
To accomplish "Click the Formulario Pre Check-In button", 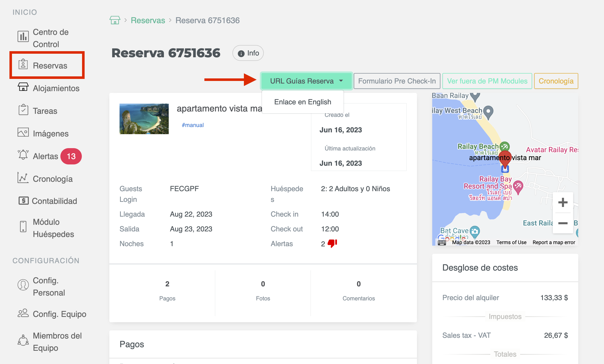I will [397, 81].
